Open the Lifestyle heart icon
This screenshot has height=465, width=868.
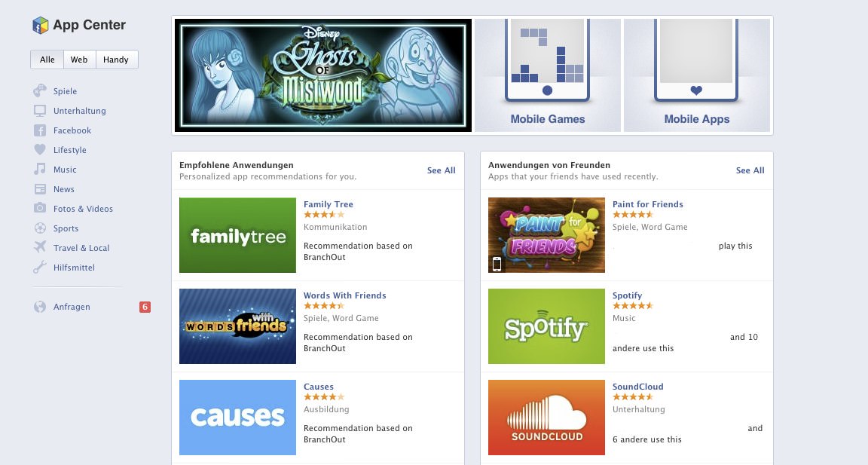(x=40, y=149)
